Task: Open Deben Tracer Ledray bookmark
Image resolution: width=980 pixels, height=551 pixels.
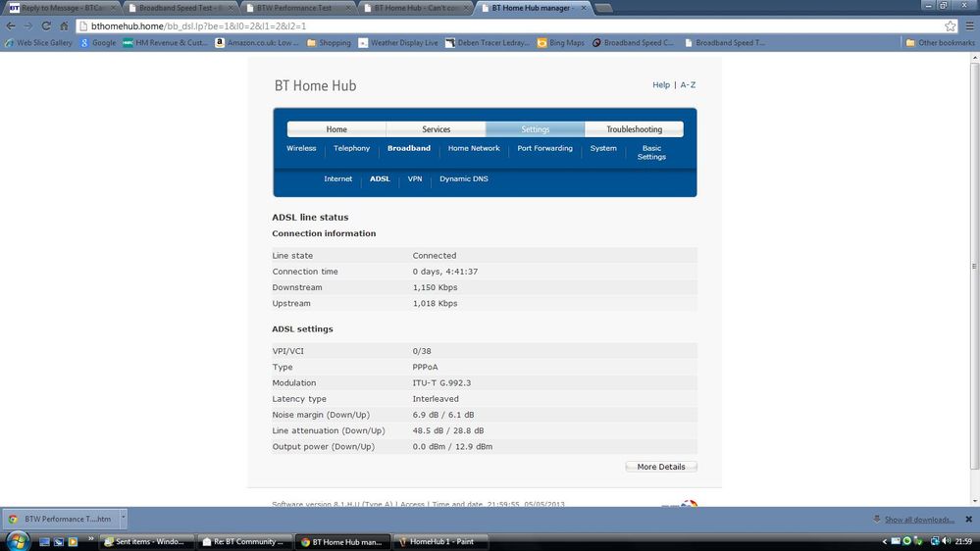Action: pos(488,43)
